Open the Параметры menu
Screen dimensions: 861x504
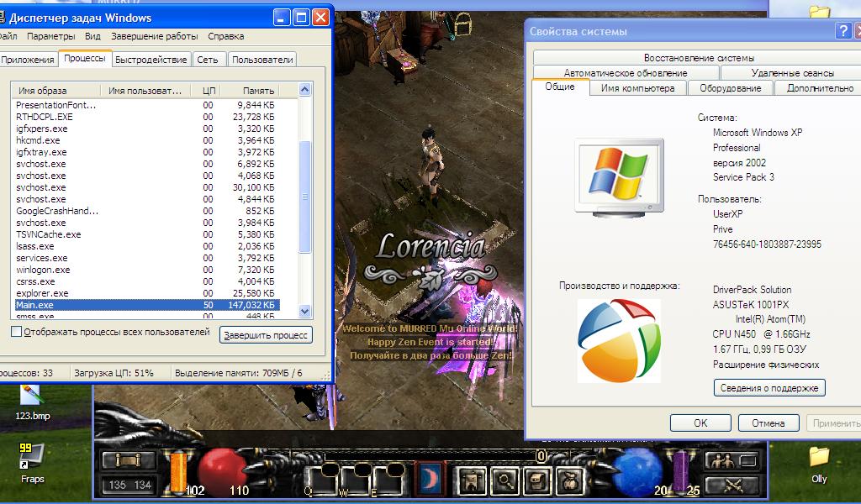[x=50, y=36]
